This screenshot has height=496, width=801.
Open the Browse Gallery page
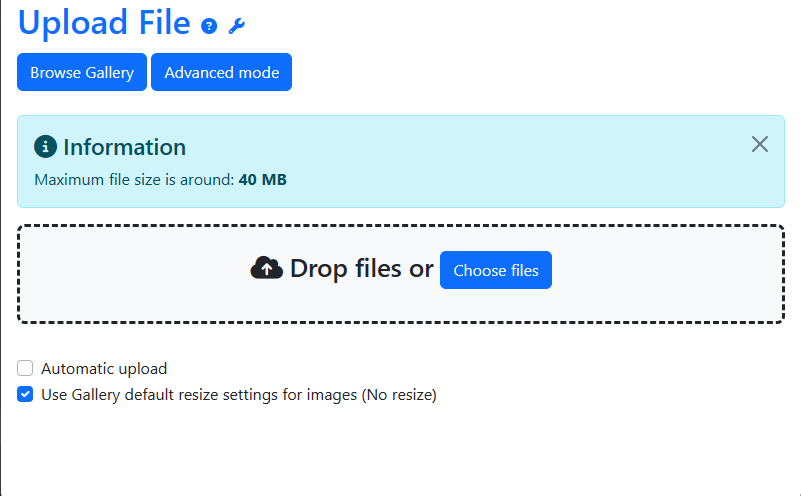click(82, 72)
